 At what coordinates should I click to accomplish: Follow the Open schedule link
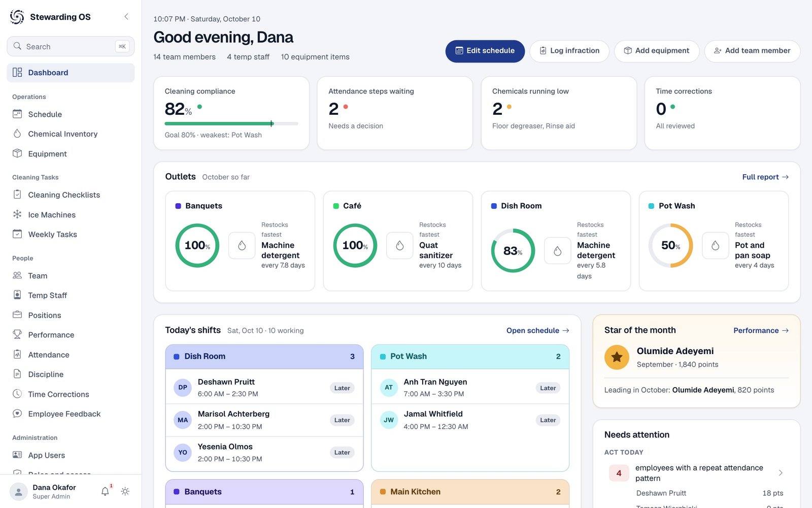point(538,331)
